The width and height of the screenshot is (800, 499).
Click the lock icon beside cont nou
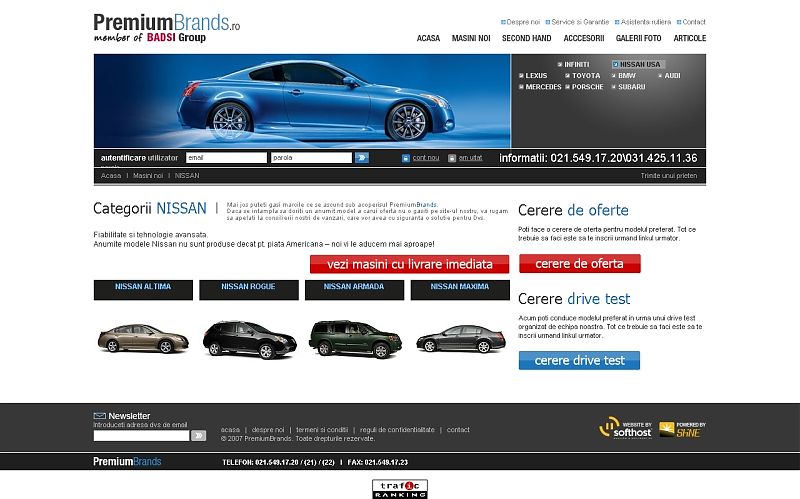(x=406, y=158)
